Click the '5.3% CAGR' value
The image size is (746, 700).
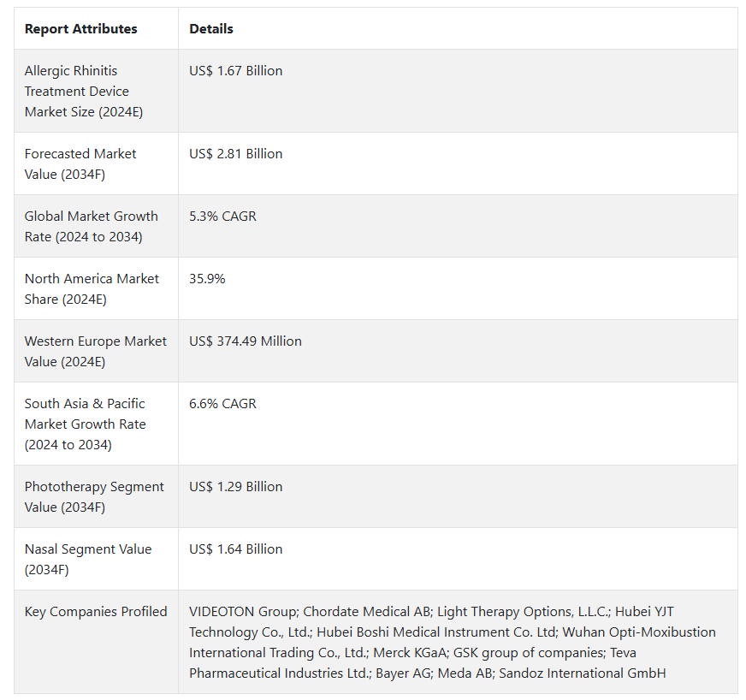(x=222, y=217)
